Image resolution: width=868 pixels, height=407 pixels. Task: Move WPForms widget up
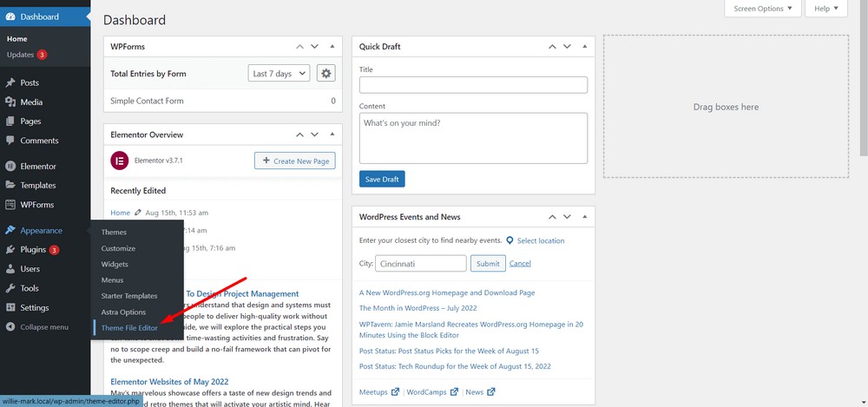coord(299,47)
